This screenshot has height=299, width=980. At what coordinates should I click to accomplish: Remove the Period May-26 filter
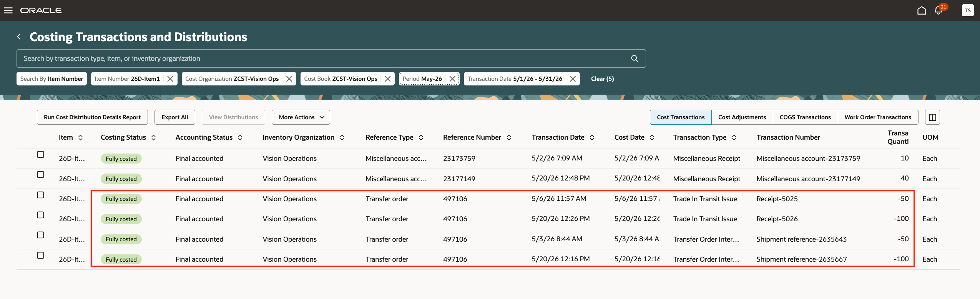click(x=452, y=79)
